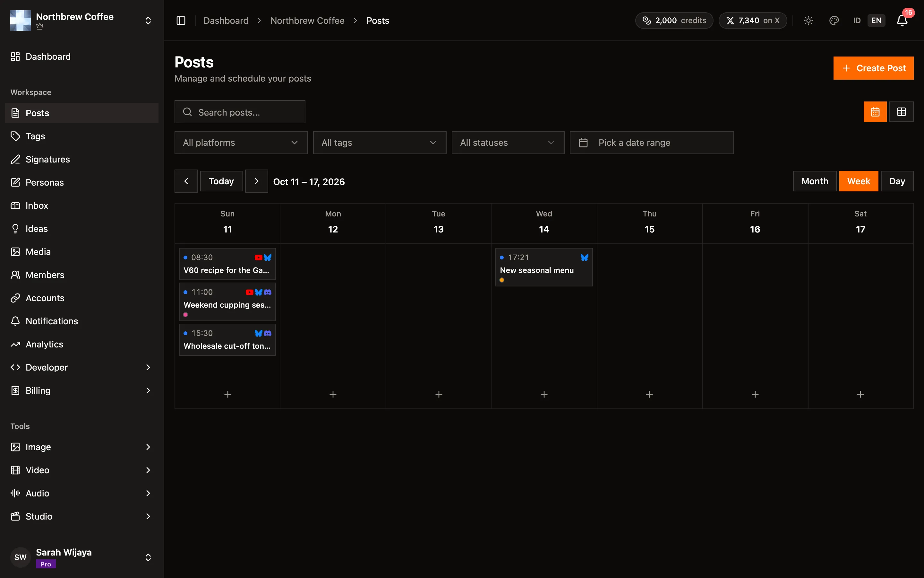The height and width of the screenshot is (578, 924).
Task: Switch to table grid view
Action: 902,112
